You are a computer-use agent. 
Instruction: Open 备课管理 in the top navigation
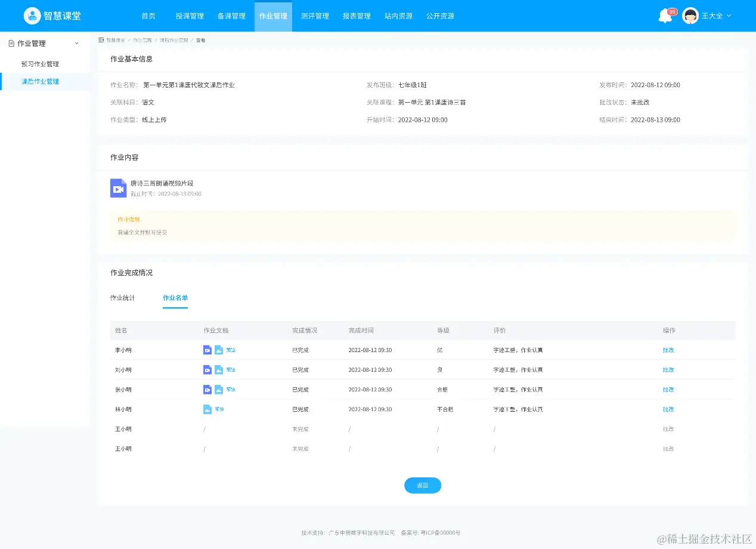pos(231,16)
